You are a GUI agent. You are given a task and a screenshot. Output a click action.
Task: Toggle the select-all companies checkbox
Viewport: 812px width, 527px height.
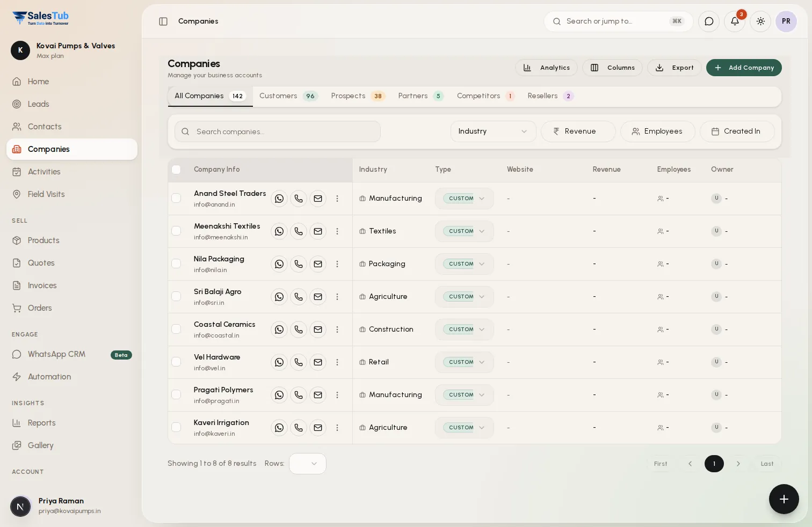(x=176, y=170)
